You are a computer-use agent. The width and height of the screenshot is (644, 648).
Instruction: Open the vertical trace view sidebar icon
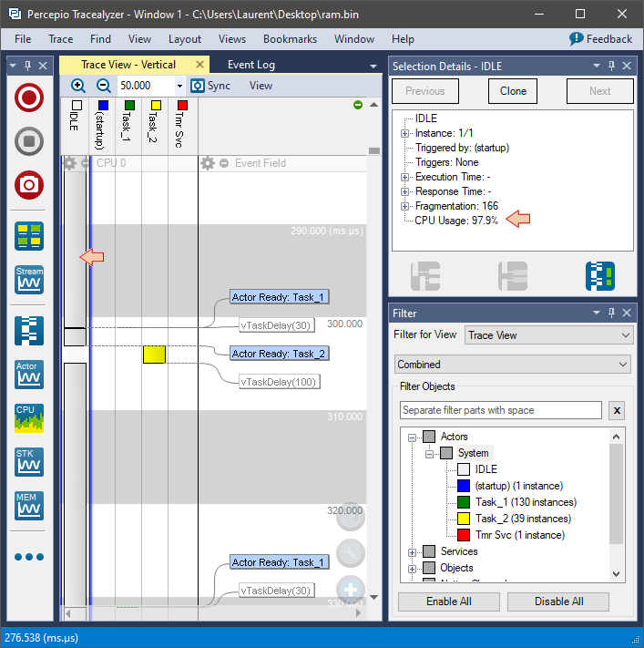click(x=29, y=331)
